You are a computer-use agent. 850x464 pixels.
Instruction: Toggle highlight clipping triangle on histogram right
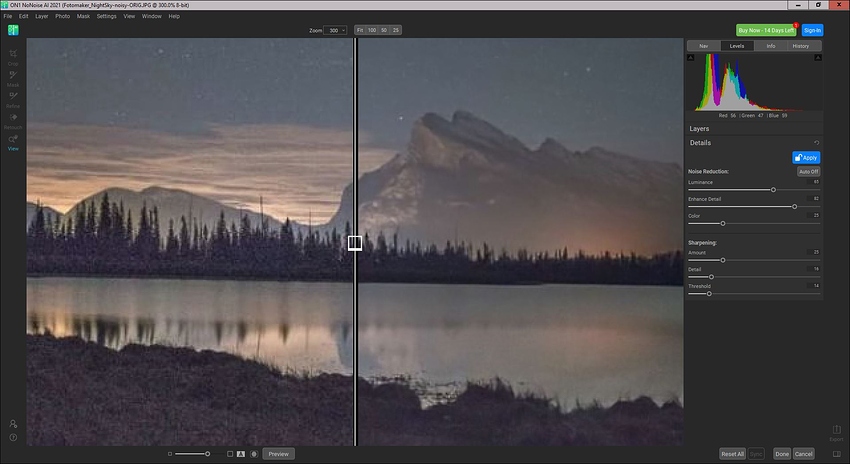[818, 57]
